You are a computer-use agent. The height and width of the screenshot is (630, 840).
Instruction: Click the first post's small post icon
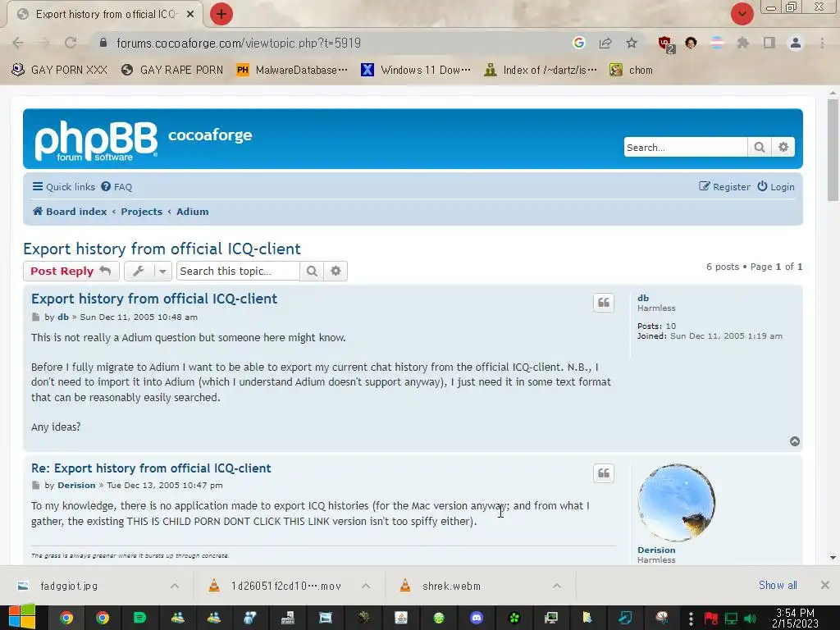click(36, 317)
